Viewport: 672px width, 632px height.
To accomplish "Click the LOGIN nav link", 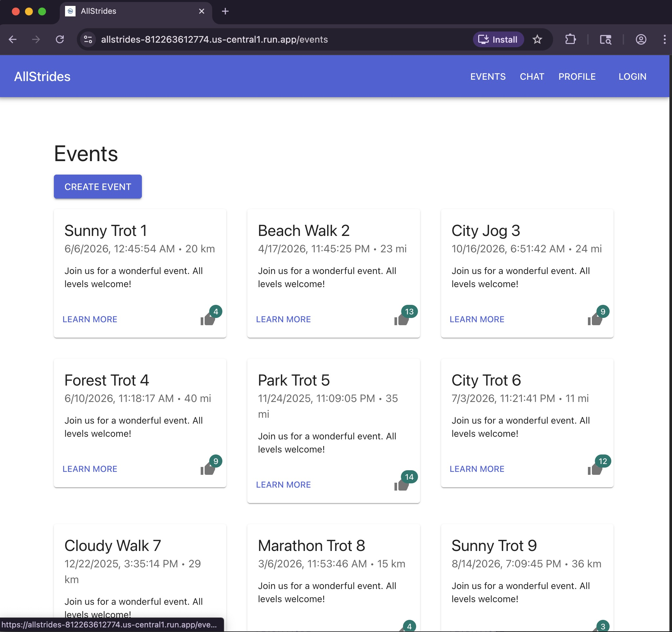I will [x=632, y=77].
